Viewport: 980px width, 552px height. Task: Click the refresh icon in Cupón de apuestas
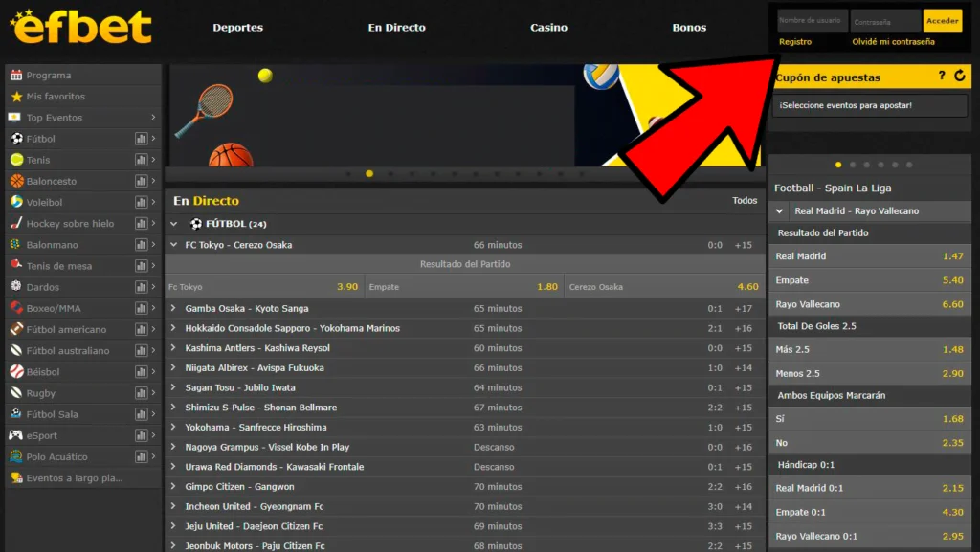pos(960,77)
